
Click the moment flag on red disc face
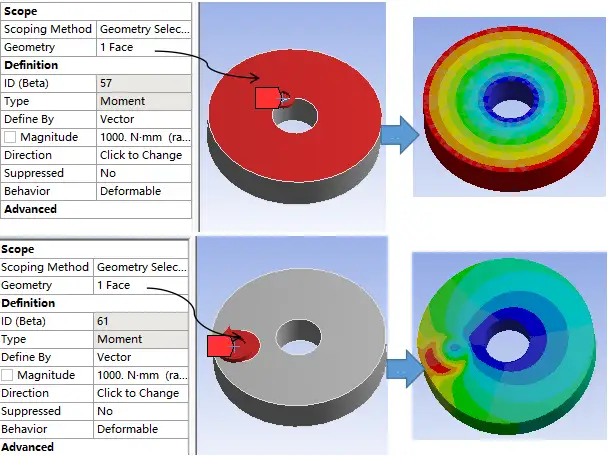266,98
